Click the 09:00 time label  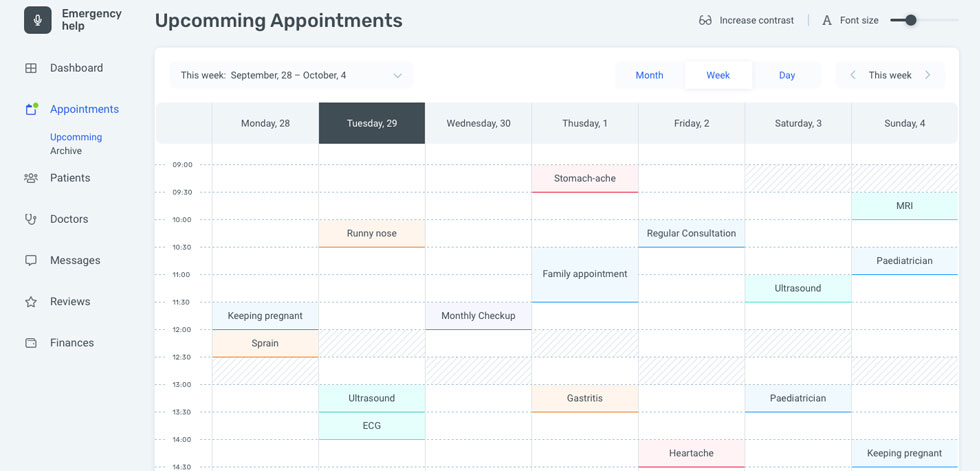click(182, 165)
